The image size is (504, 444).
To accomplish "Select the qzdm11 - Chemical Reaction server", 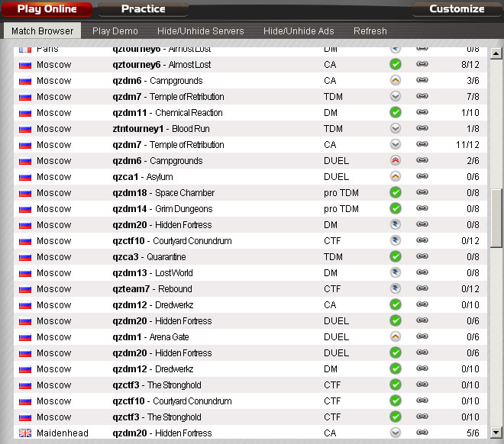I will [x=167, y=113].
